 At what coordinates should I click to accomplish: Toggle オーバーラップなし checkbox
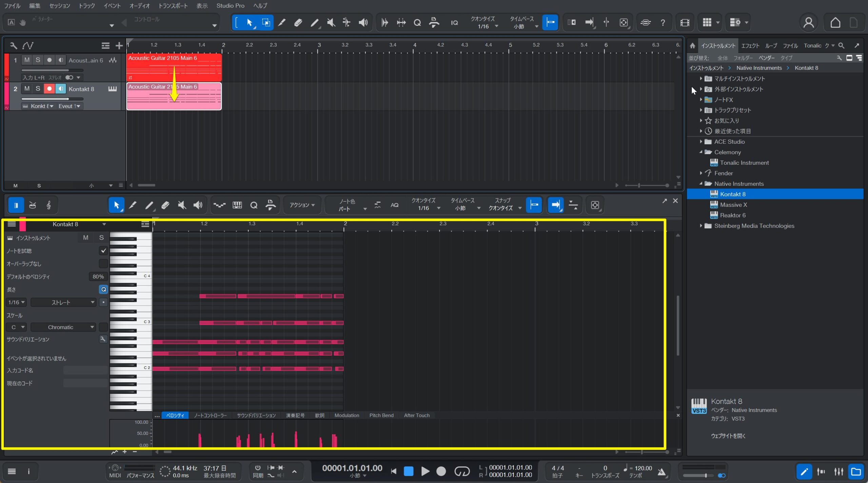[103, 264]
